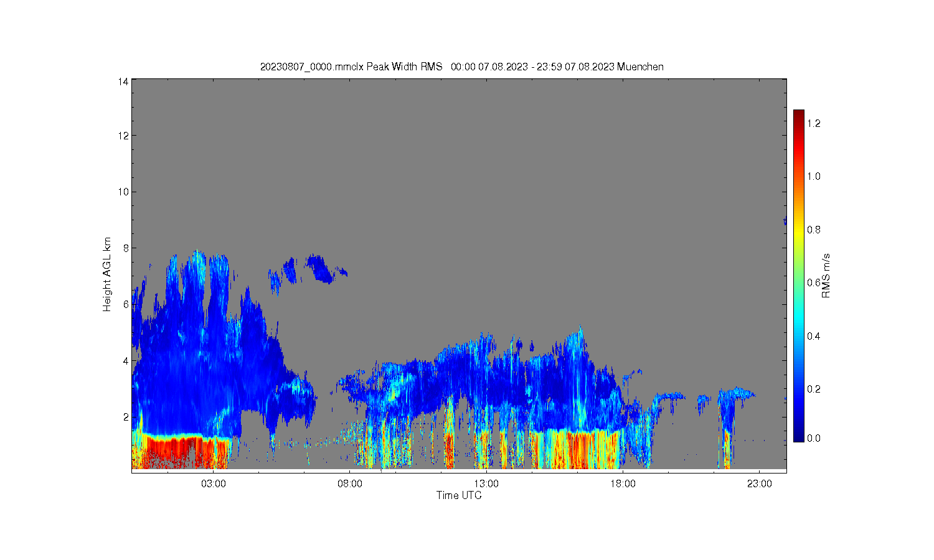The height and width of the screenshot is (560, 934).
Task: Click the height tick label 4
Action: pos(125,360)
